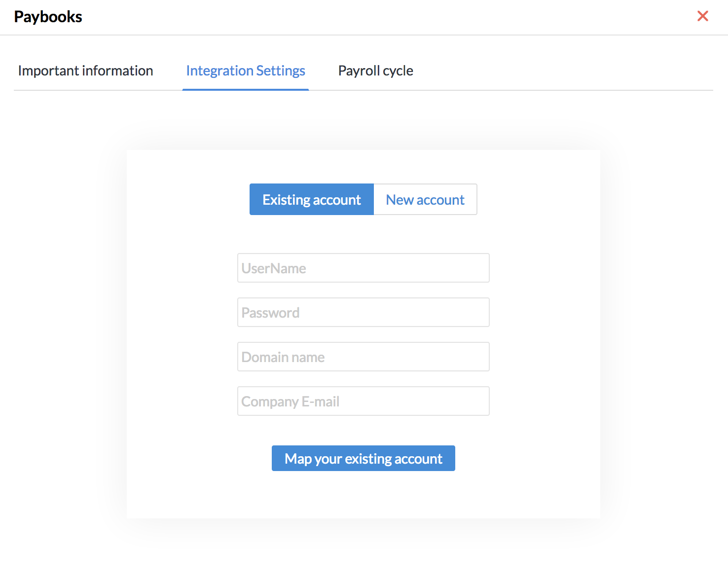This screenshot has height=584, width=728.
Task: Show the Important information section
Action: pos(85,71)
